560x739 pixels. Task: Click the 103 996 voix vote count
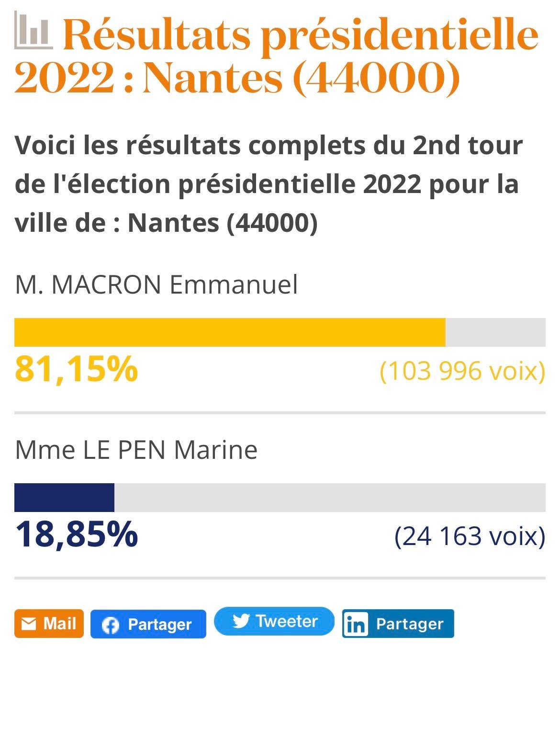462,371
